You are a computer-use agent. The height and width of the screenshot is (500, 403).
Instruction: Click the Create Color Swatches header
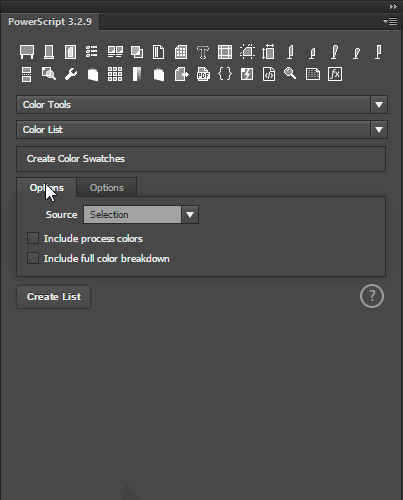click(201, 159)
